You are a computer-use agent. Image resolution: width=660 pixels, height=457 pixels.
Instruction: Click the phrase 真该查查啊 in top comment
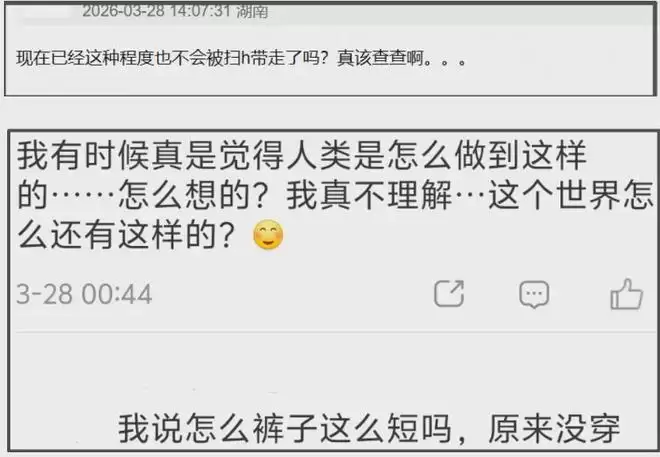(x=380, y=58)
